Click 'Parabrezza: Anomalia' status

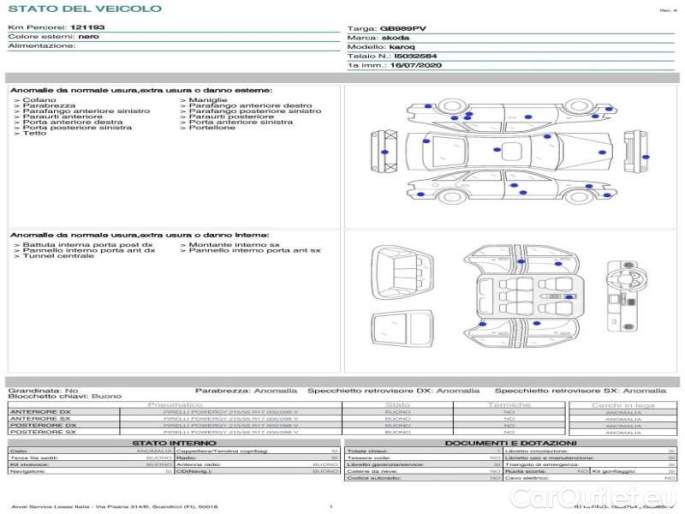pyautogui.click(x=246, y=390)
